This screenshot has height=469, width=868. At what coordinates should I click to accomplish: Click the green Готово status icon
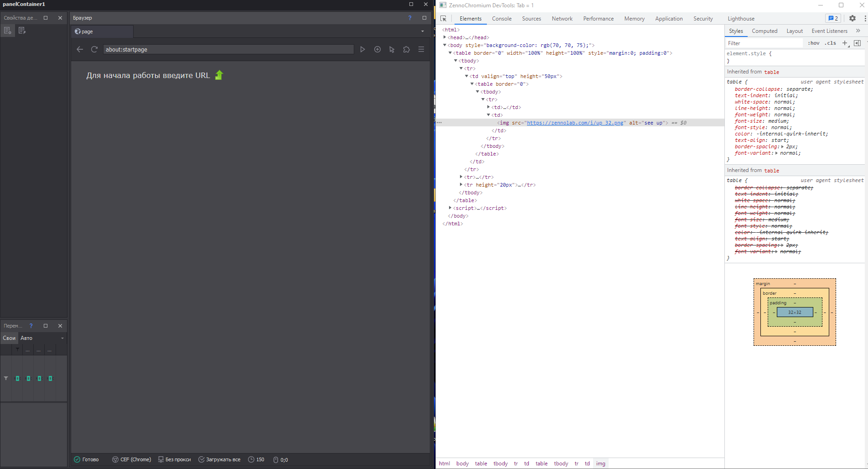tap(77, 459)
